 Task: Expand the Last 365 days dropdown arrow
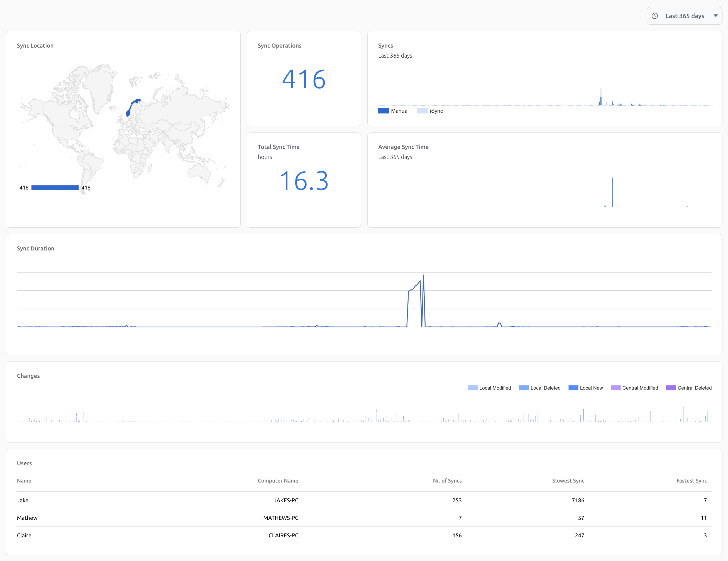tap(715, 16)
